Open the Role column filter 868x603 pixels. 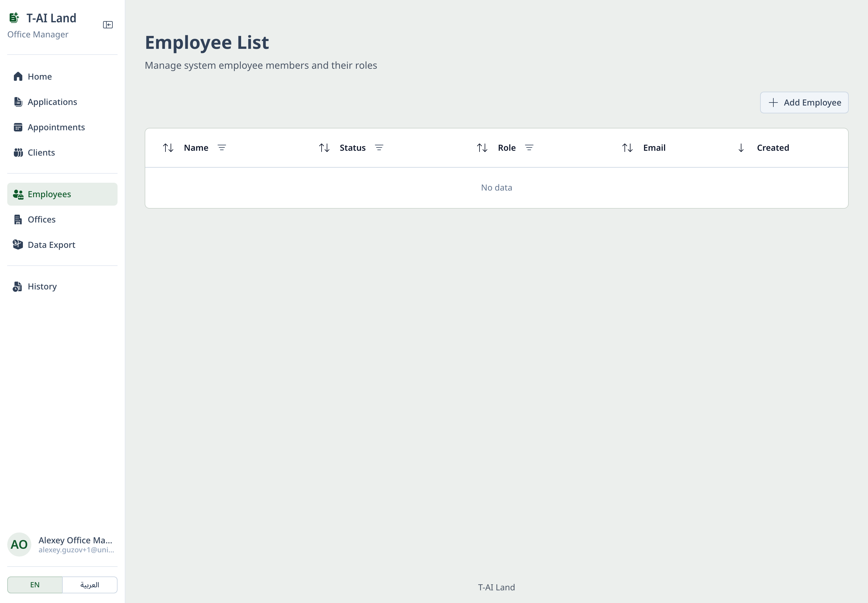(x=529, y=148)
